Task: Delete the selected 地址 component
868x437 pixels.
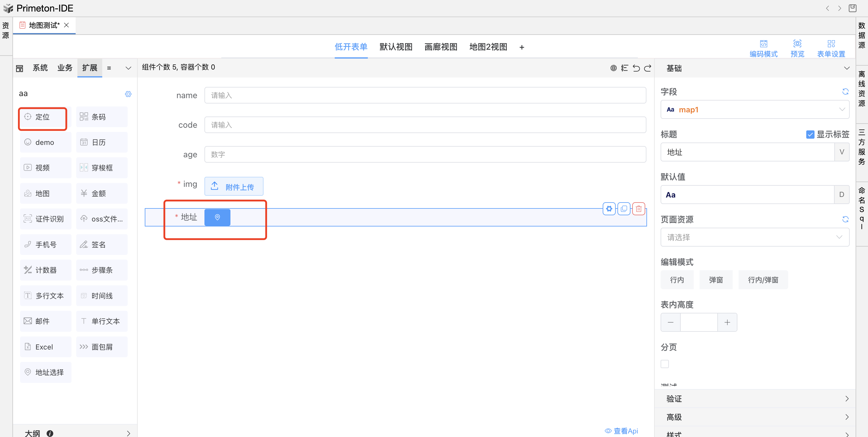Action: pos(638,209)
